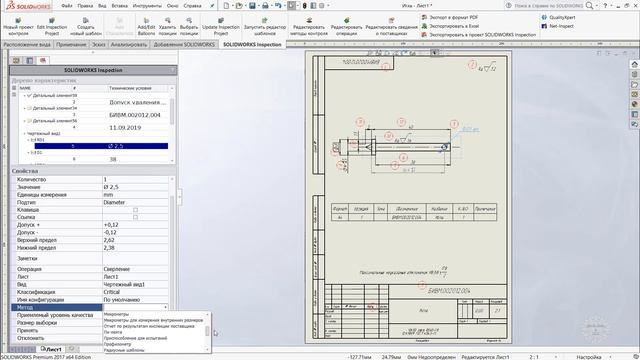This screenshot has height=360, width=640.
Task: Toggle the Ссылка checkbox
Action: [x=136, y=217]
